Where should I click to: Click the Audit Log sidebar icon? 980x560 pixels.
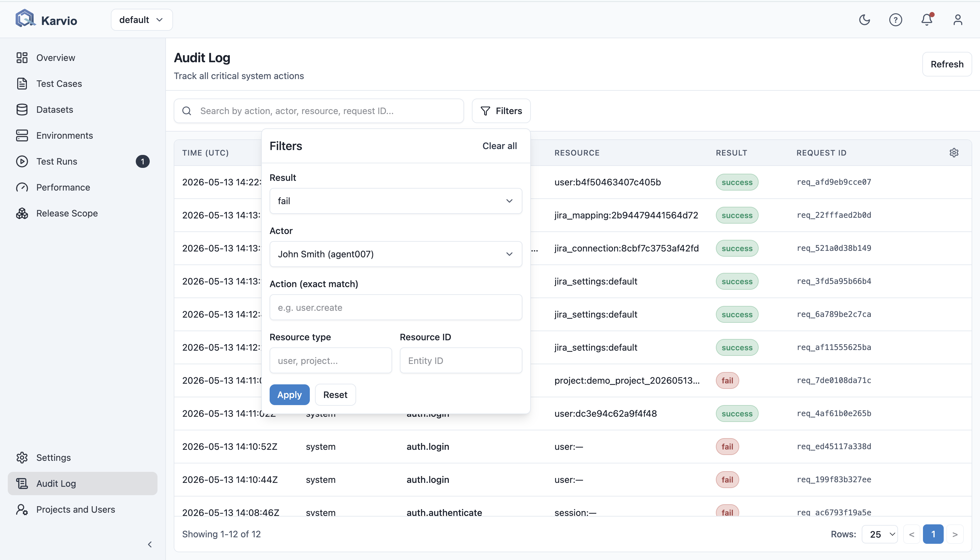click(22, 484)
